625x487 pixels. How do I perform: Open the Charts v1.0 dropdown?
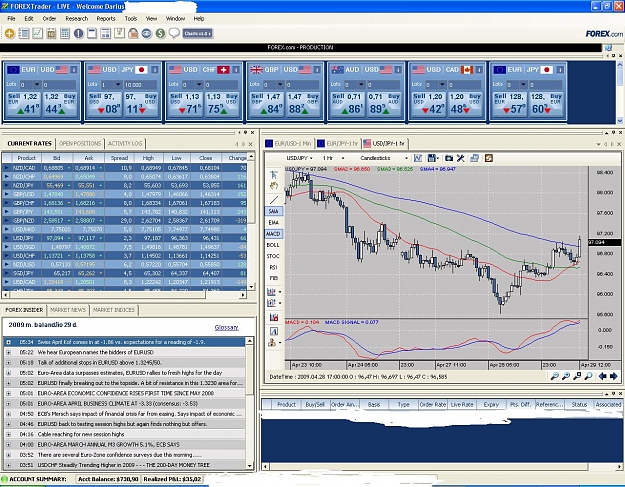198,33
